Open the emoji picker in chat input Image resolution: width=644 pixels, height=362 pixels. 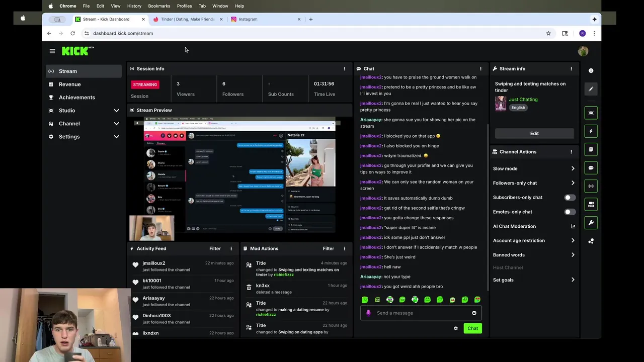[x=474, y=313]
